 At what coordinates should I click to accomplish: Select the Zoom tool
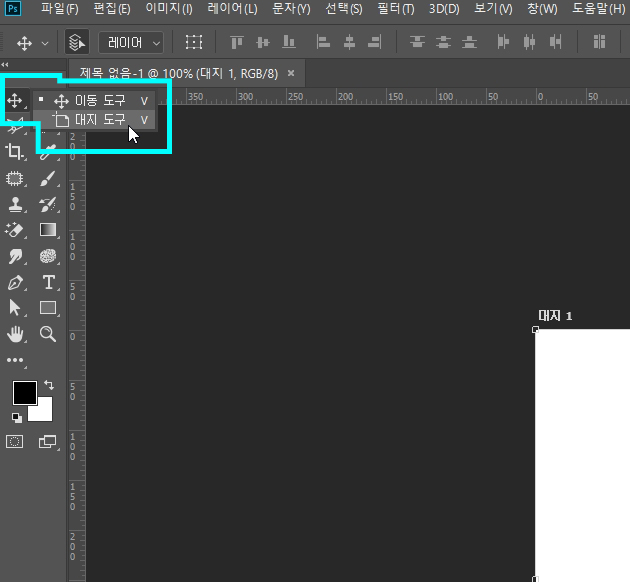coord(48,334)
